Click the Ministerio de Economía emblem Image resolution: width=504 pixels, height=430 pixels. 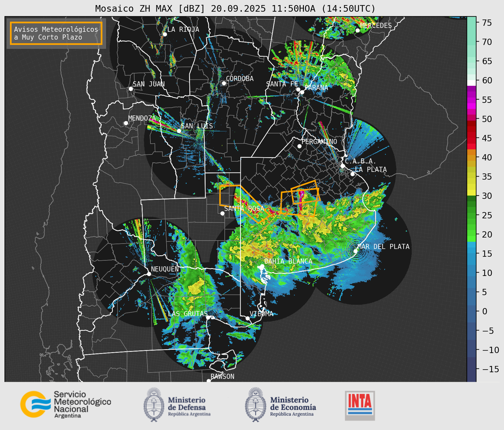(255, 405)
